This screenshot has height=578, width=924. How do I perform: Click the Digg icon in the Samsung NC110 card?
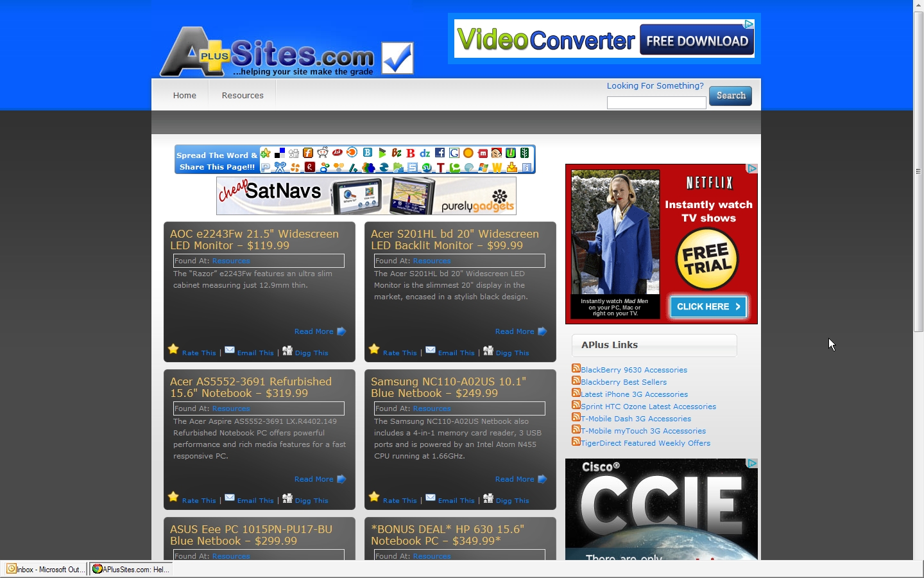click(x=488, y=498)
